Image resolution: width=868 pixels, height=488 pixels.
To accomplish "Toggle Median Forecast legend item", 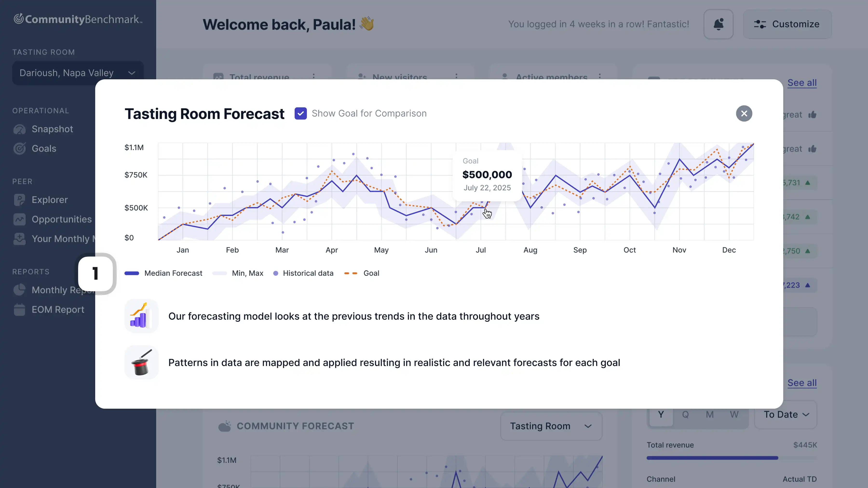I will pos(163,273).
